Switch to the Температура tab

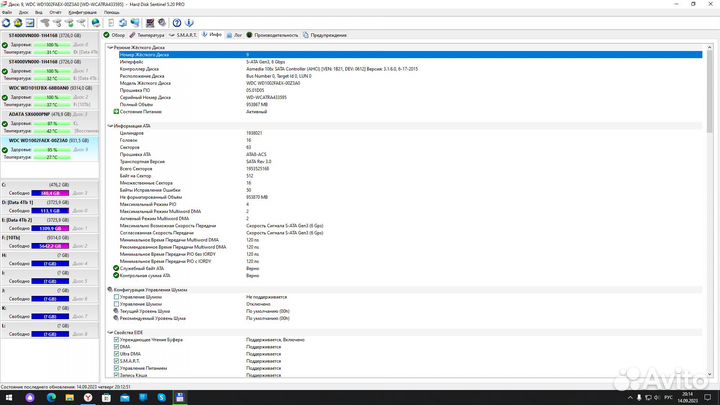[x=146, y=35]
